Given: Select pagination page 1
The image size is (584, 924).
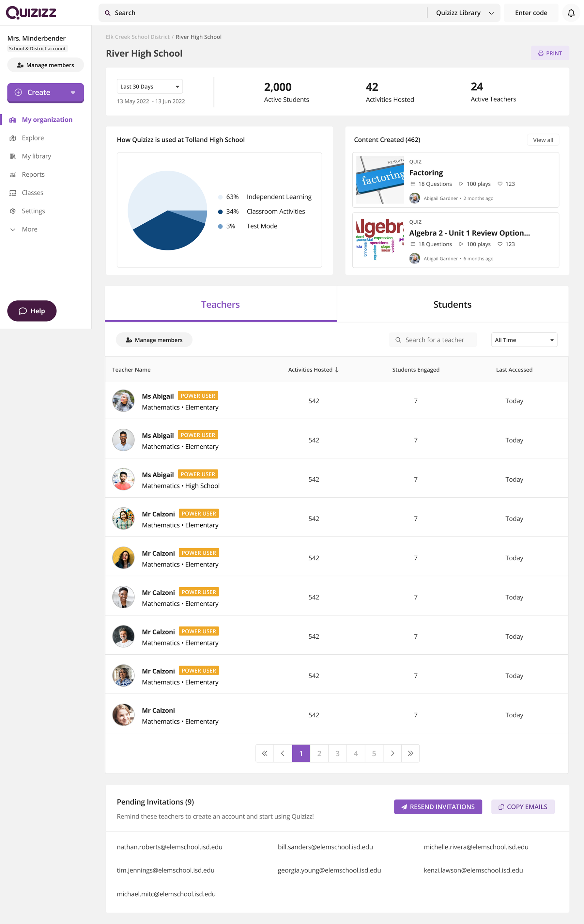Looking at the screenshot, I should pos(301,753).
